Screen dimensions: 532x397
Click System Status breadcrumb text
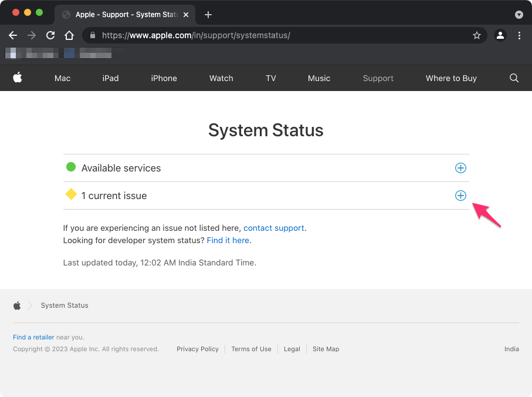65,305
